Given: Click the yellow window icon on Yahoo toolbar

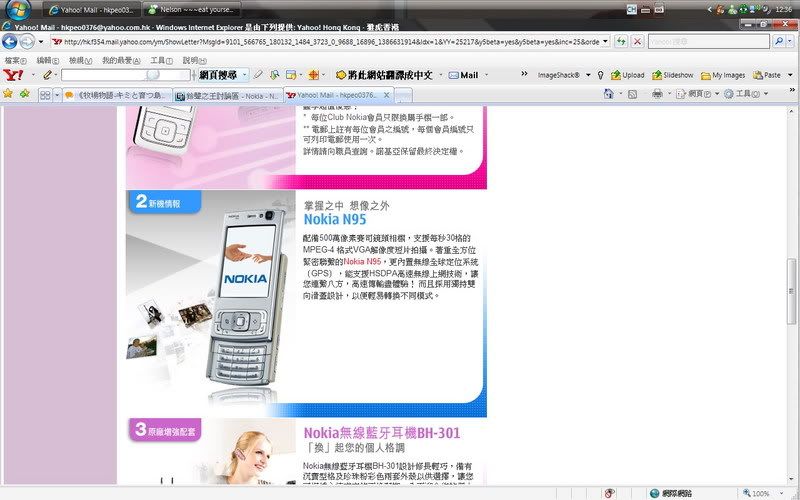Looking at the screenshot, I should [x=291, y=75].
